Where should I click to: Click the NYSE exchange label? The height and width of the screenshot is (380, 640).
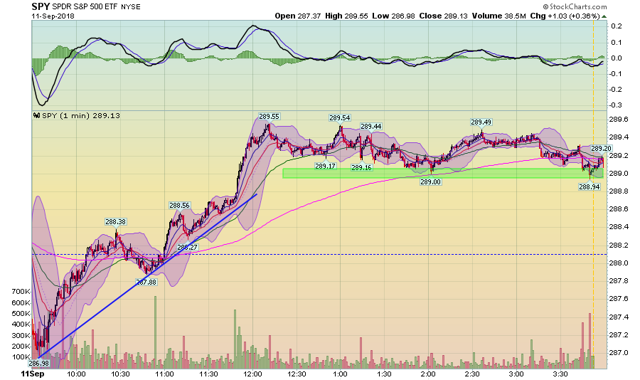(x=131, y=7)
